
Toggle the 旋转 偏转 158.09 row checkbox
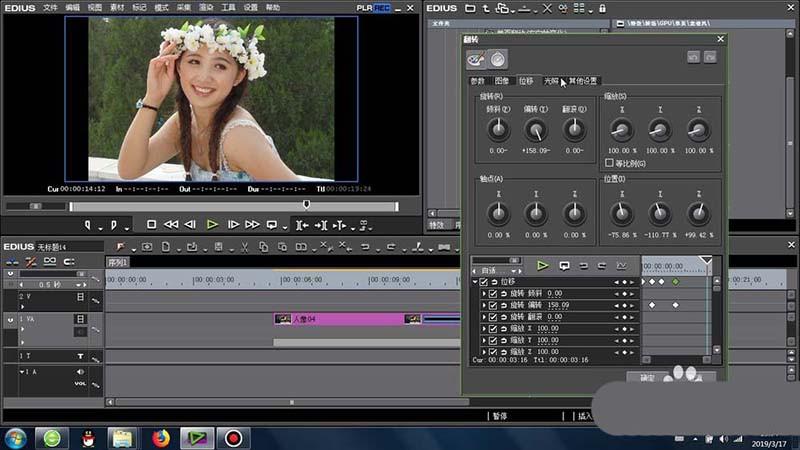tap(492, 305)
